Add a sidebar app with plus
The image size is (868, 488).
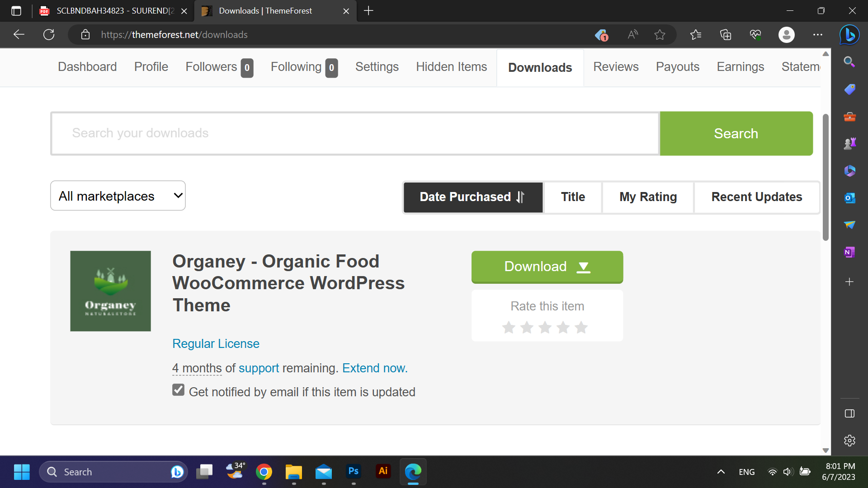click(x=849, y=282)
